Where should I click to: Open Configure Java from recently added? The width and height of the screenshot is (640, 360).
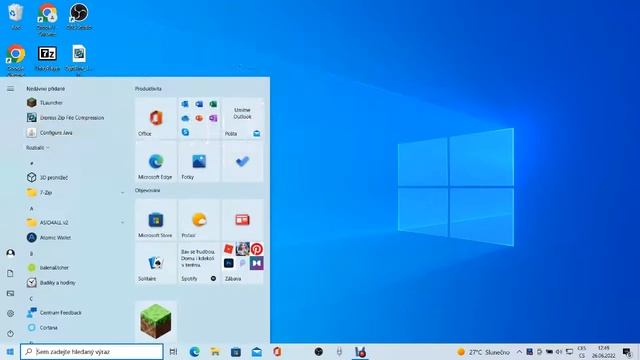click(x=49, y=133)
